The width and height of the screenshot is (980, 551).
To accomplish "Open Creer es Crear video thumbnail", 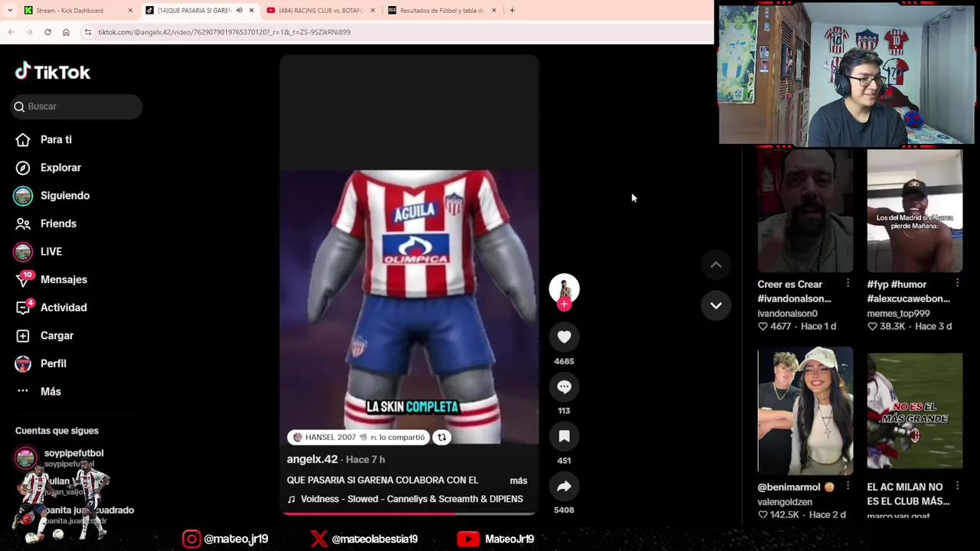I will point(805,211).
